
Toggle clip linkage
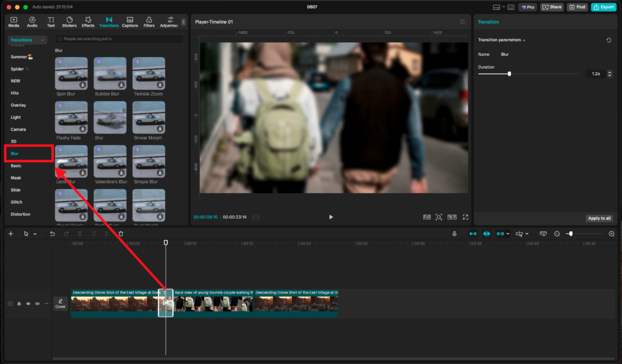pyautogui.click(x=500, y=234)
